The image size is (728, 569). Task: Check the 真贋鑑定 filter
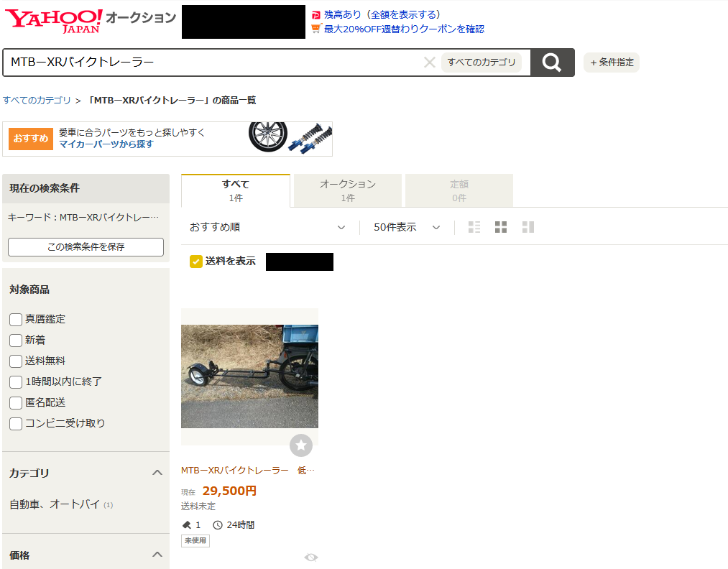16,319
